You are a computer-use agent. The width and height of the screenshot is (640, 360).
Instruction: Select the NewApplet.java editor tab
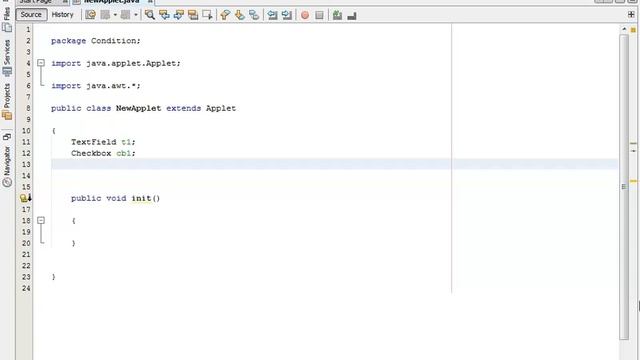point(113,2)
